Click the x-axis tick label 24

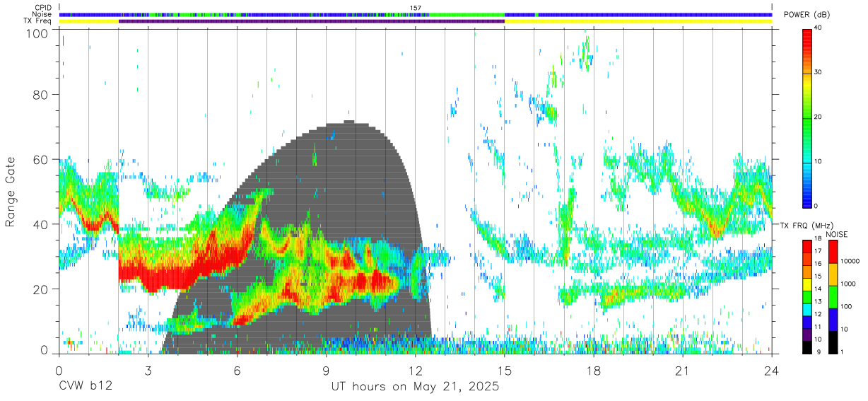pos(771,371)
